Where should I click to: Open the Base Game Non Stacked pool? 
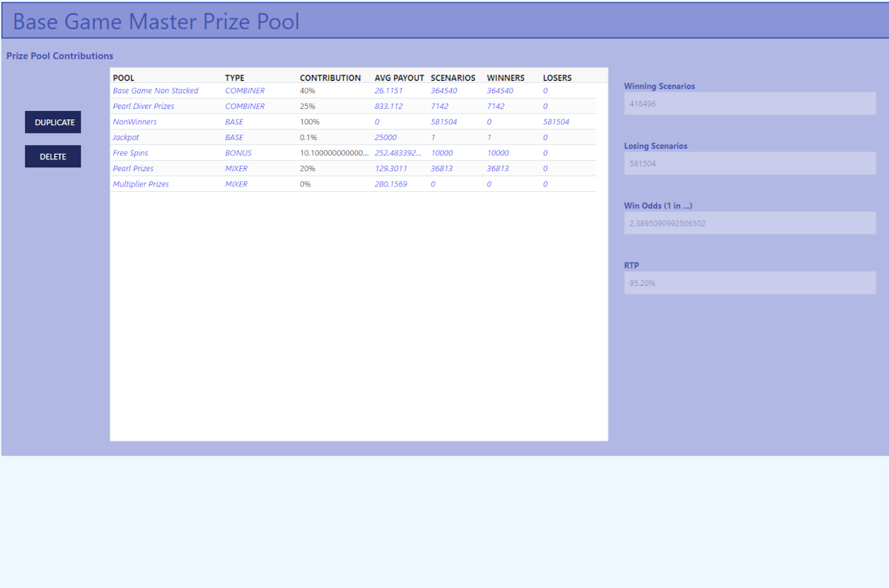click(156, 90)
